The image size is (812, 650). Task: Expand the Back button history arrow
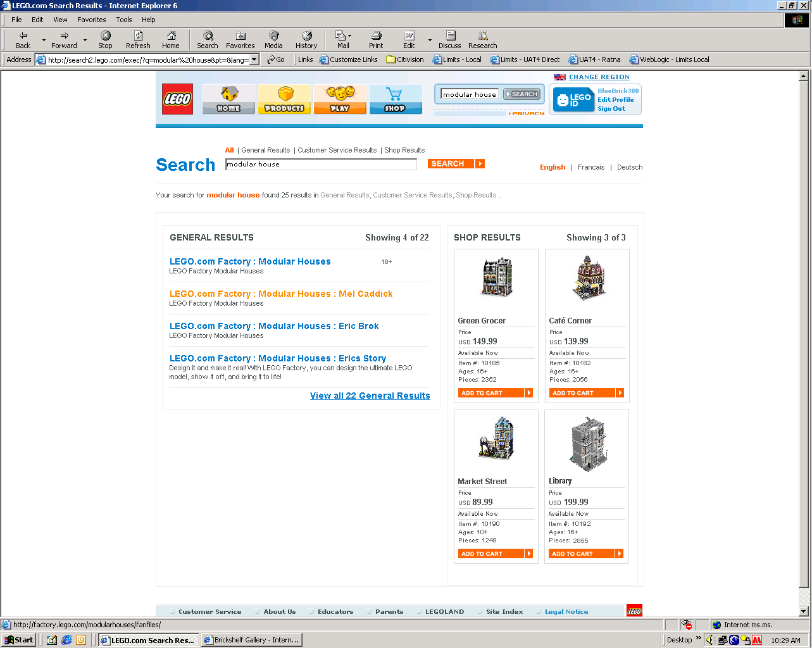(44, 40)
